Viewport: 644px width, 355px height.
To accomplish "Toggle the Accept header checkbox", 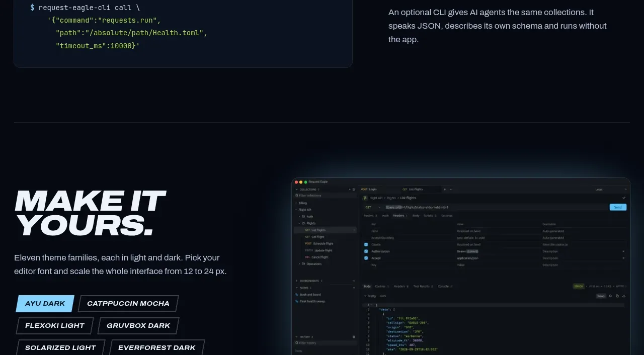I will tap(366, 258).
